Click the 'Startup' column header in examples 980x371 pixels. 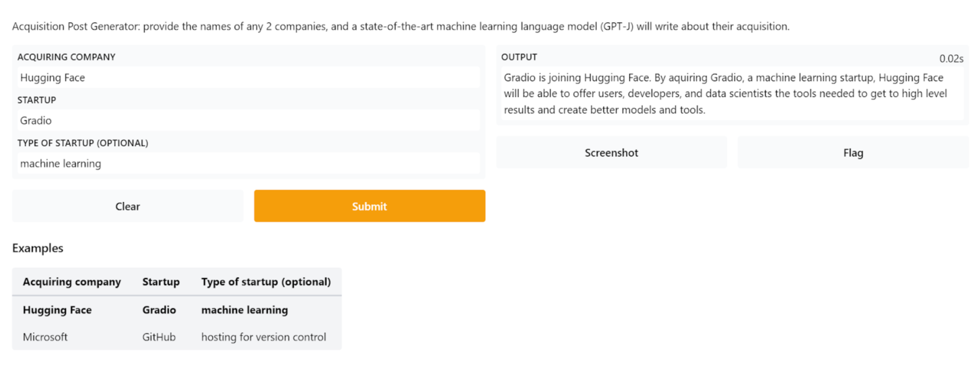tap(161, 282)
